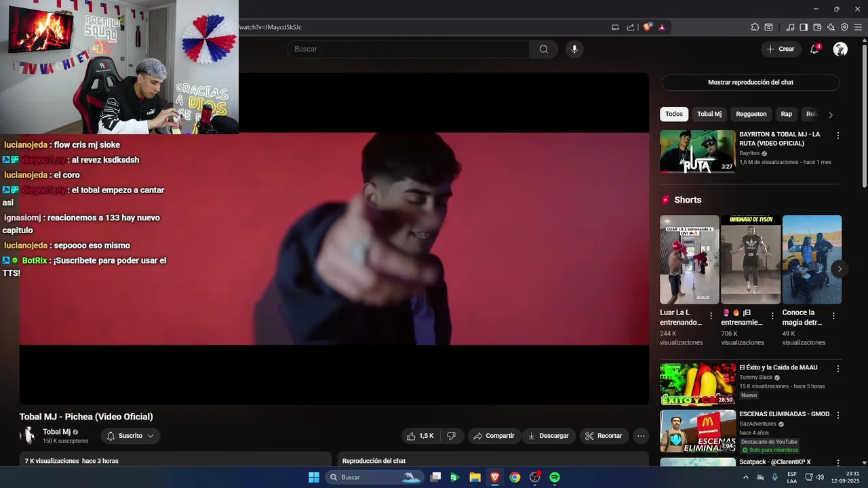Open more actions menu beside Recortar
This screenshot has width=868, height=488.
(x=641, y=436)
